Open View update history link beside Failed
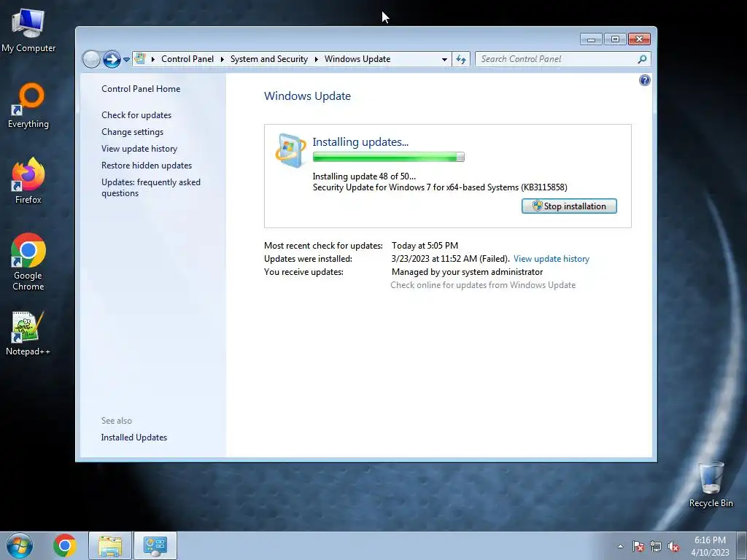The image size is (747, 560). coord(551,259)
